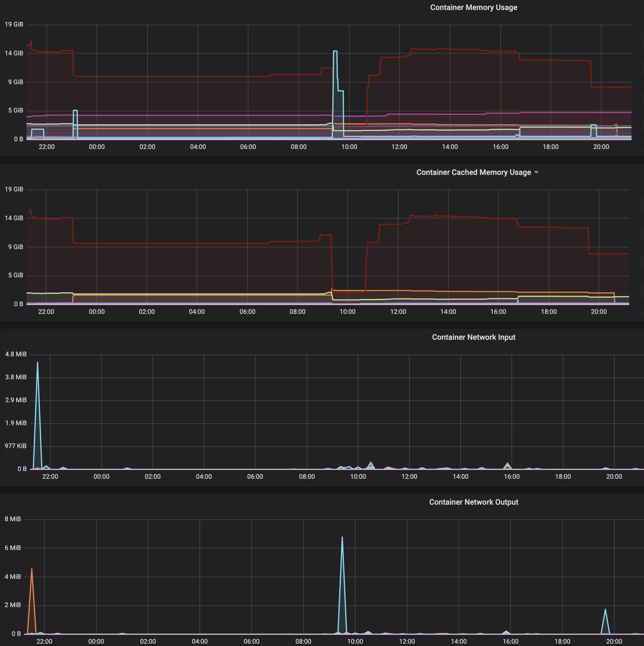Image resolution: width=644 pixels, height=646 pixels.
Task: Click the 04:00 time label under Cached Memory Usage
Action: (x=197, y=312)
